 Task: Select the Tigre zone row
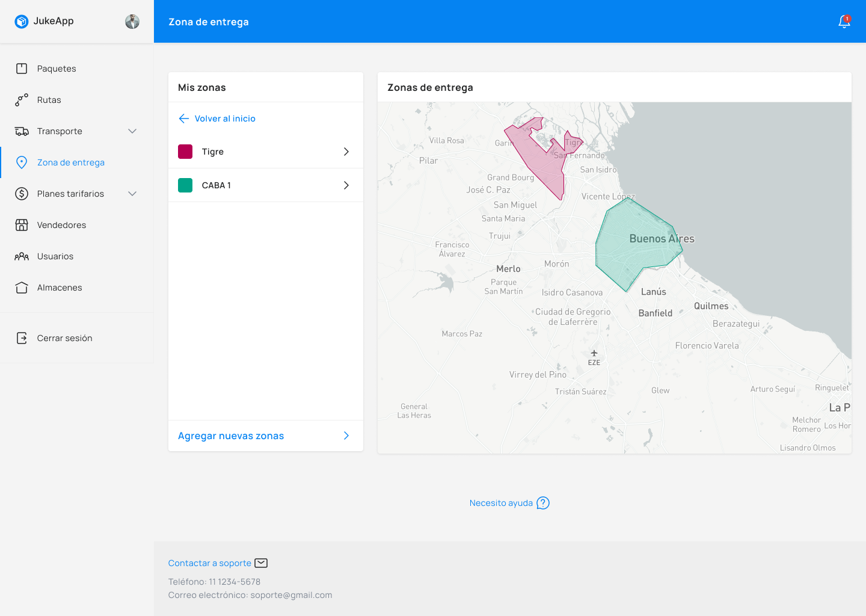(266, 152)
